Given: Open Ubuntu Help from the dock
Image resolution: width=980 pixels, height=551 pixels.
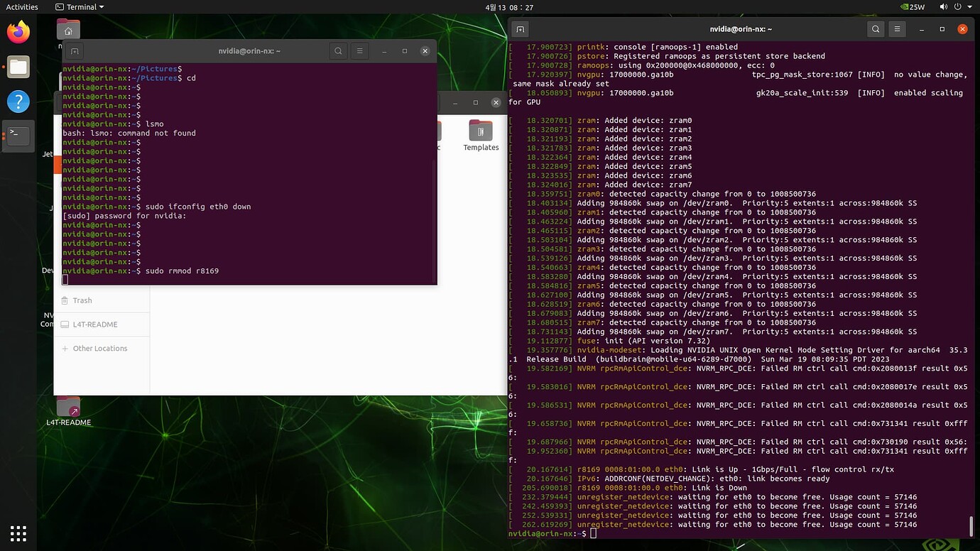Looking at the screenshot, I should [18, 101].
